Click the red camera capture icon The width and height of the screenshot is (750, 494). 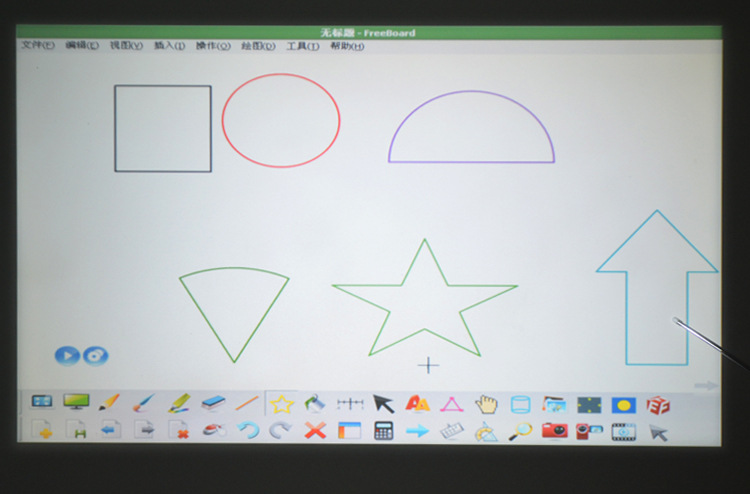[554, 431]
